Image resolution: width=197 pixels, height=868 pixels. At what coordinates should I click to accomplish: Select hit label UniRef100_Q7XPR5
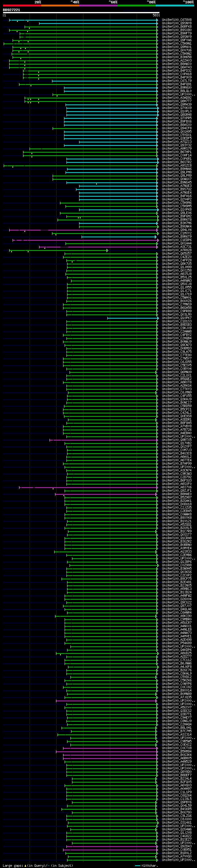pos(177,118)
